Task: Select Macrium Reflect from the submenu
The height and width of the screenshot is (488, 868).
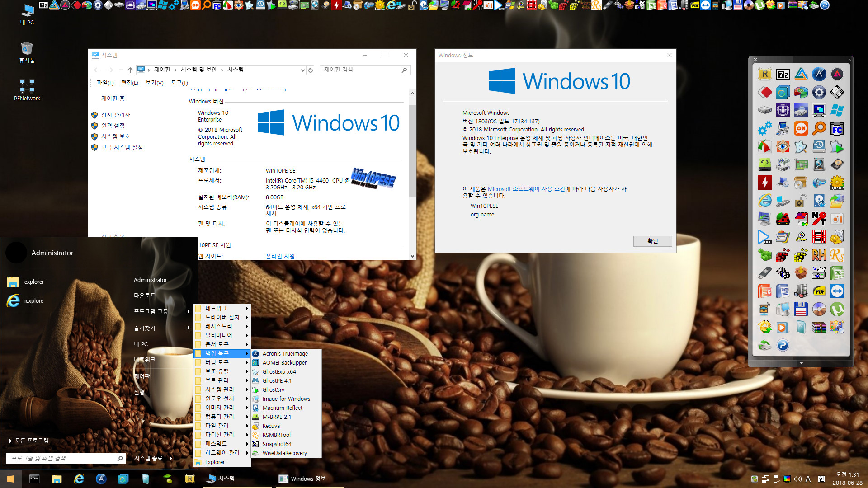Action: click(286, 408)
